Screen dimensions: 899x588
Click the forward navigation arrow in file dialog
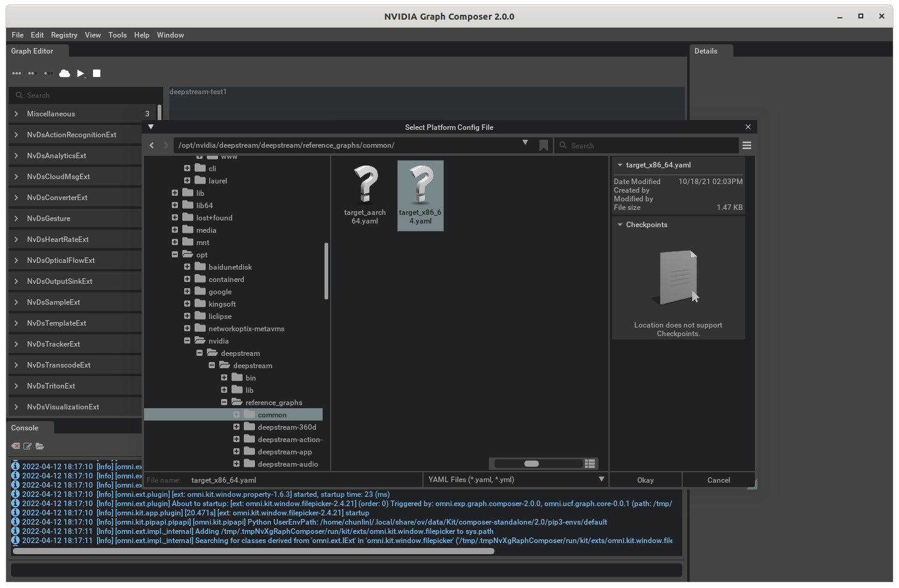click(165, 145)
